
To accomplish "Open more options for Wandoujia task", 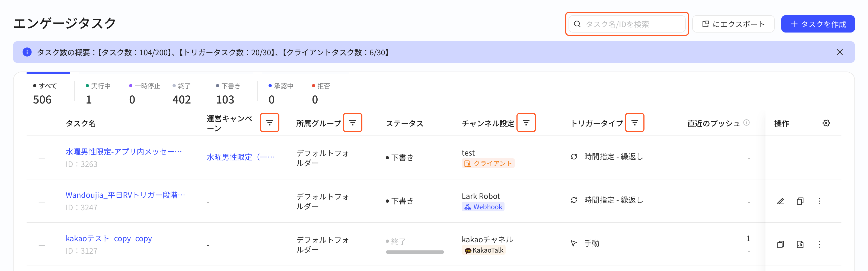I will point(819,201).
